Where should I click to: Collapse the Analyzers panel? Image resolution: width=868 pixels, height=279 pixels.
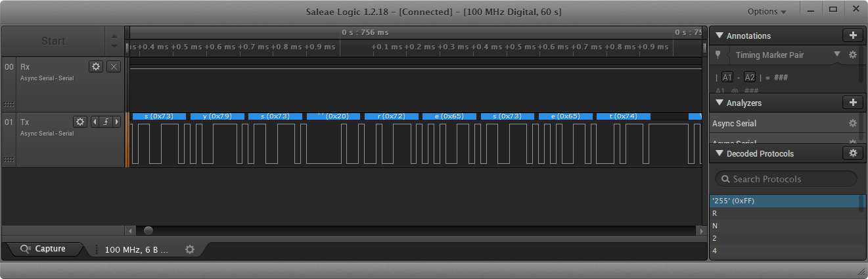click(x=719, y=103)
